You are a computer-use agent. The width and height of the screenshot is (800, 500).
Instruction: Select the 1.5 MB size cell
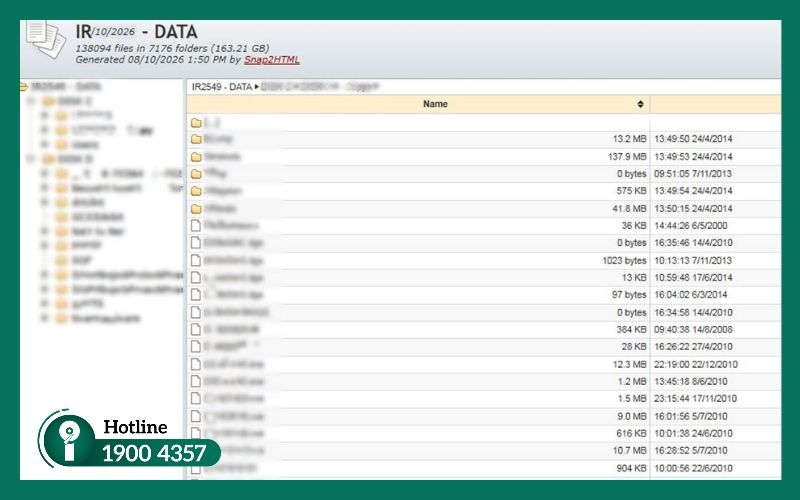pyautogui.click(x=632, y=398)
